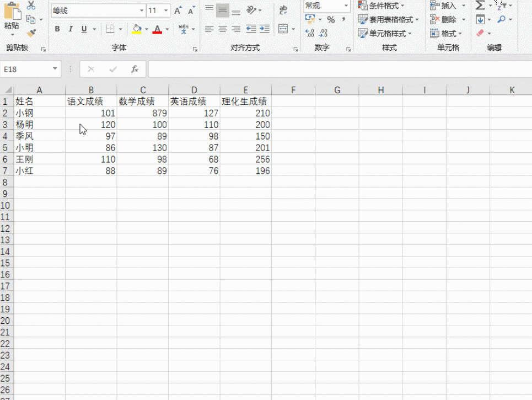
Task: Apply yellow fill color bucket
Action: (x=137, y=29)
